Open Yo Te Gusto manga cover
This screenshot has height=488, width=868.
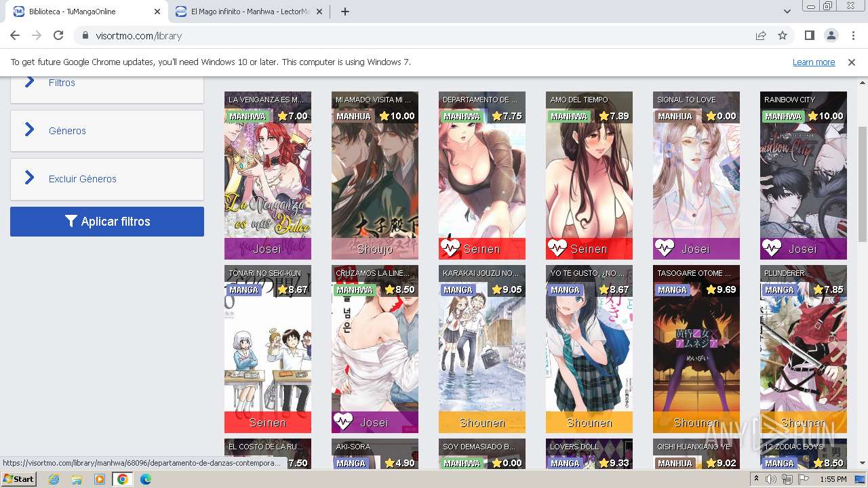(589, 349)
